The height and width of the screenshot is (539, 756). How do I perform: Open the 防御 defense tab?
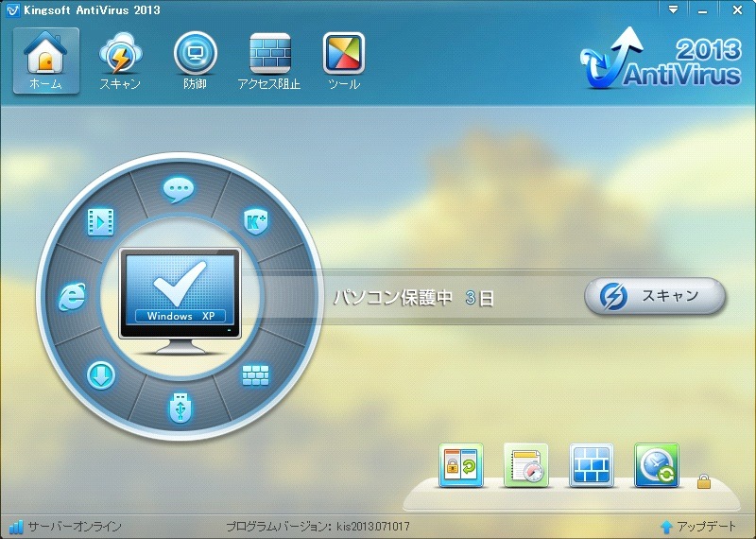pos(195,61)
